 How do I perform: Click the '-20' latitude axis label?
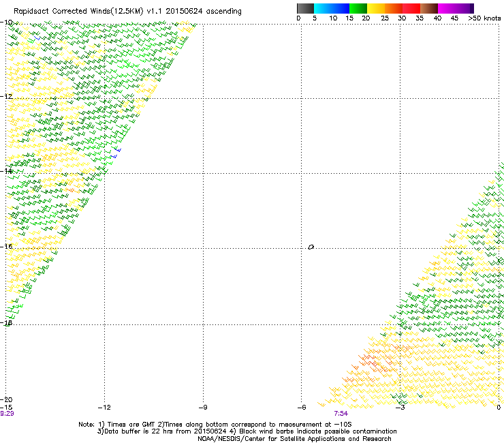click(x=6, y=399)
